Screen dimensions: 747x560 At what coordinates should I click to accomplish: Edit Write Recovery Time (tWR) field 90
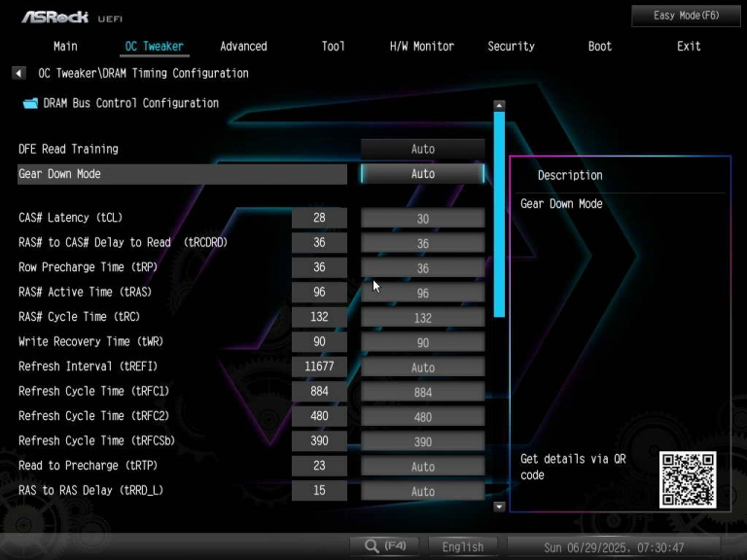(422, 342)
